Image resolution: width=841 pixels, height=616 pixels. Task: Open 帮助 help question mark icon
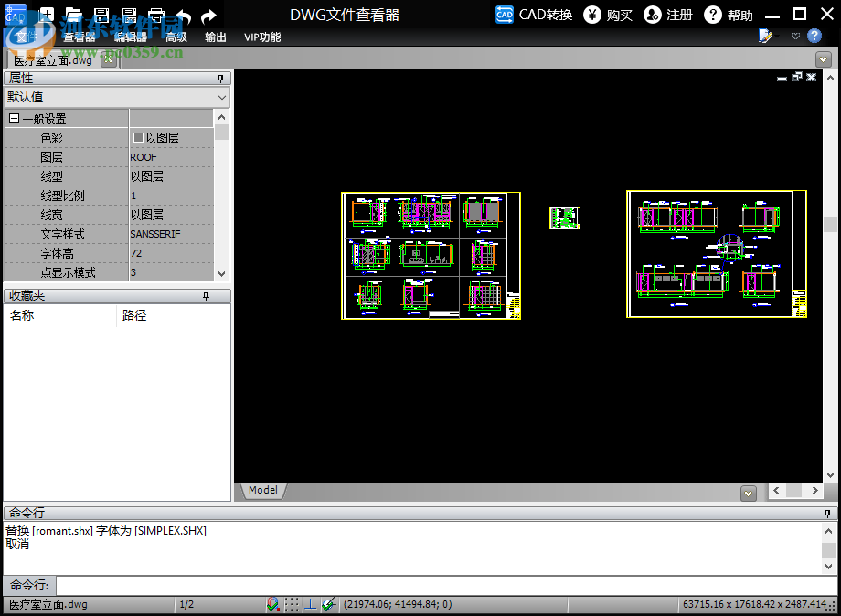tap(713, 15)
